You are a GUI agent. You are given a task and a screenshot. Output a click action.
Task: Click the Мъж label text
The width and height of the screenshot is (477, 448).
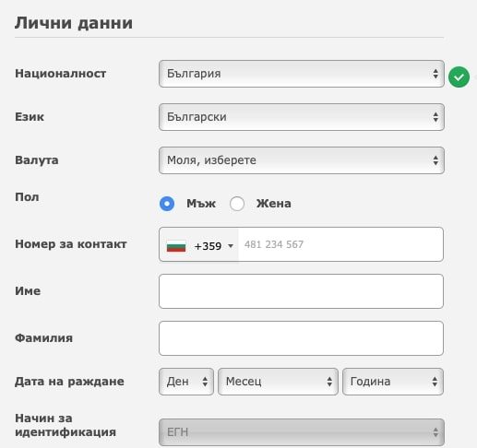(x=201, y=204)
